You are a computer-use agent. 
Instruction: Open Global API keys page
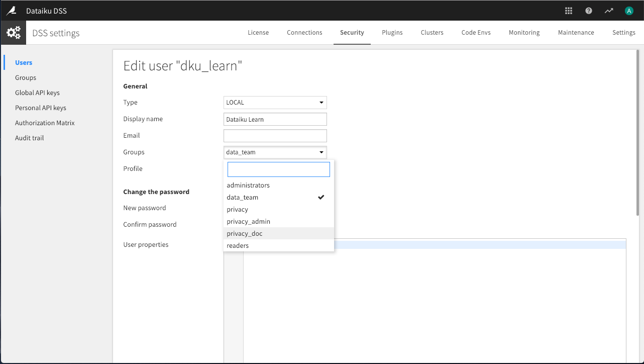point(37,93)
